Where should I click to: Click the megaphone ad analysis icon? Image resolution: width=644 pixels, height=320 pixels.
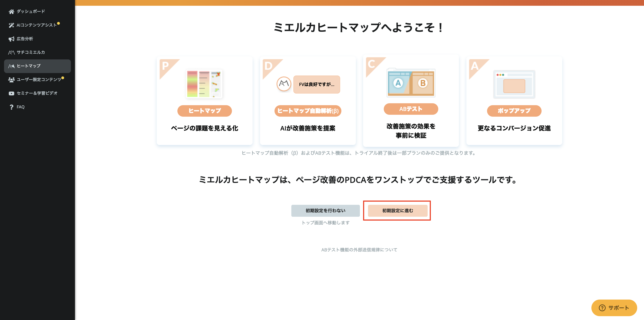[11, 39]
